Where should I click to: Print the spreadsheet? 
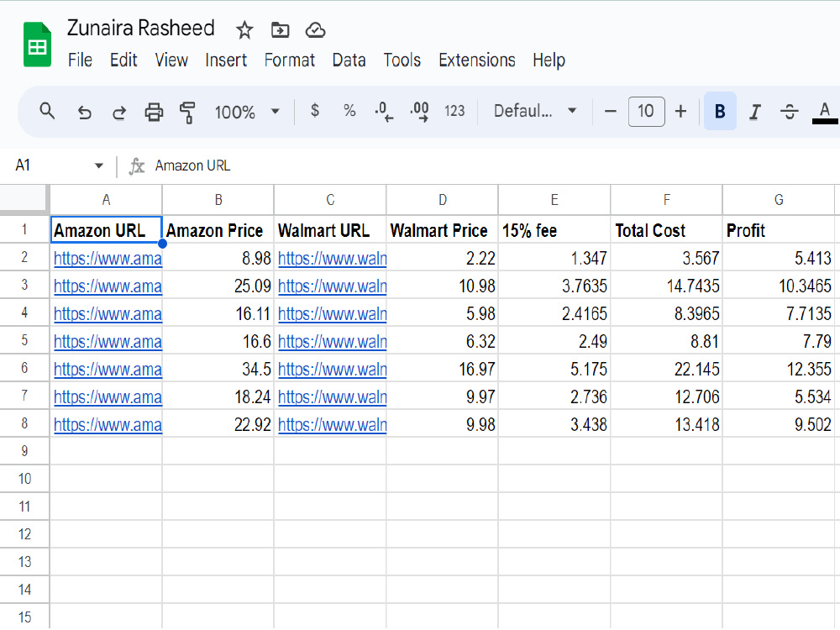154,112
